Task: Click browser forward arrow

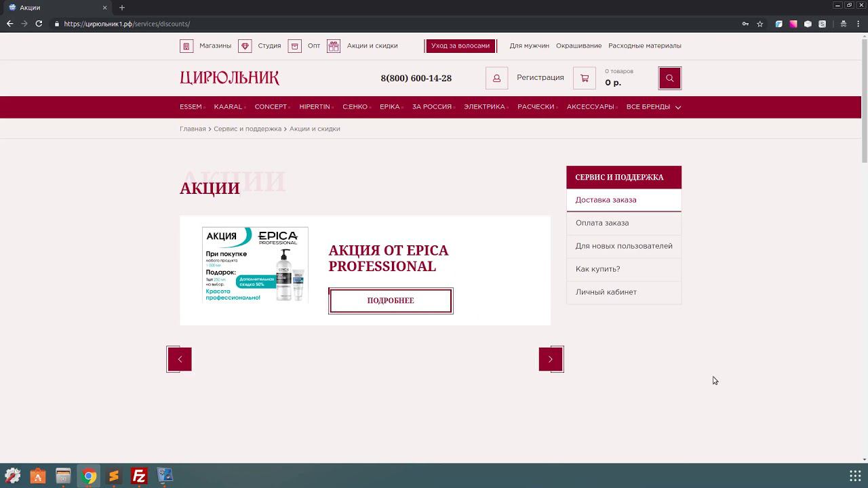Action: [24, 24]
